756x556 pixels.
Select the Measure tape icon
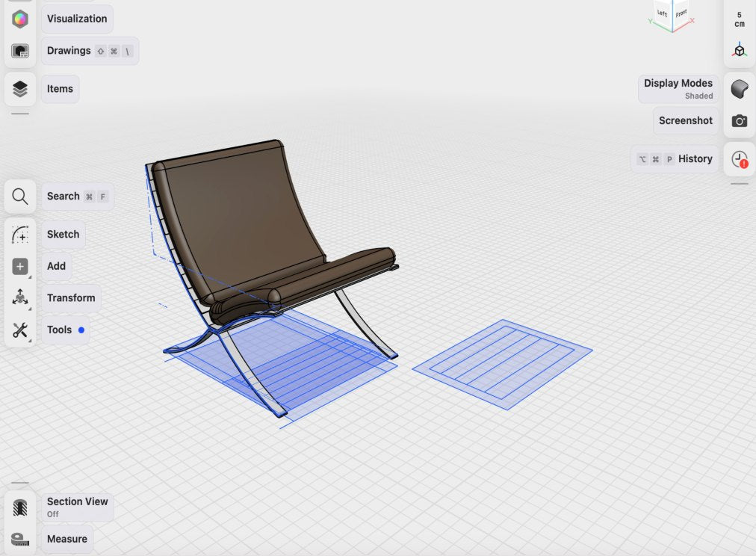click(x=19, y=539)
